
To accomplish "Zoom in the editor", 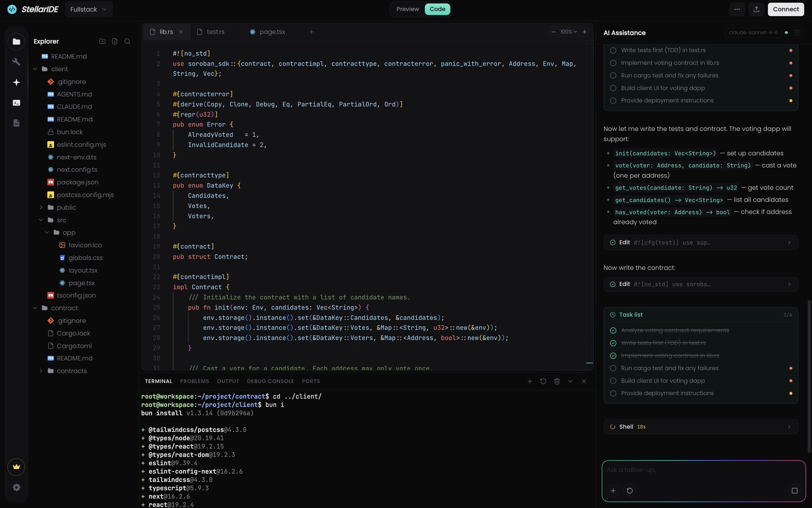I will pyautogui.click(x=585, y=32).
